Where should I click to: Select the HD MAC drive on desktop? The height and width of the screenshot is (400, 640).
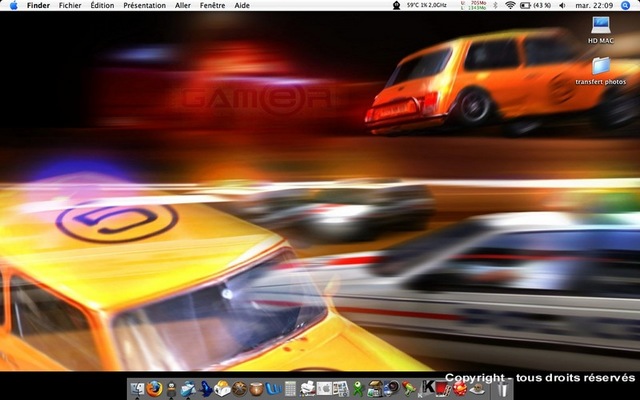point(600,30)
